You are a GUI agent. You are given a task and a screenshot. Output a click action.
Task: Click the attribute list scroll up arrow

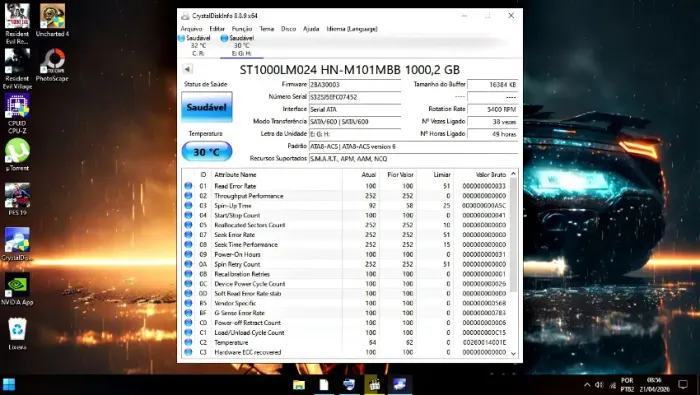point(513,174)
